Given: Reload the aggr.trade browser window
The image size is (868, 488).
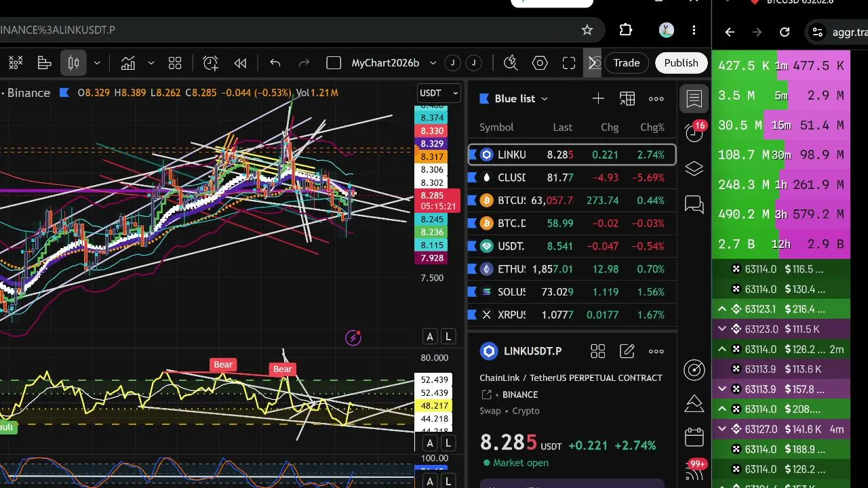Looking at the screenshot, I should coord(785,32).
